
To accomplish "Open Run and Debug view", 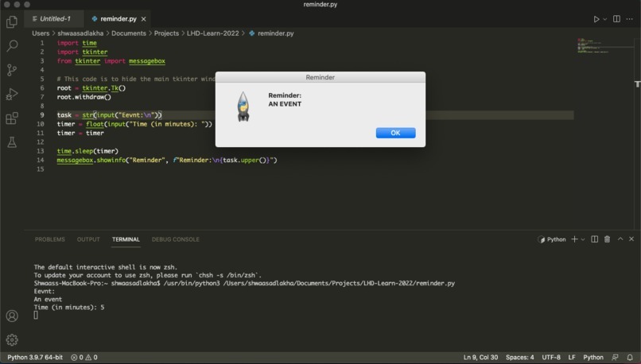I will [12, 95].
